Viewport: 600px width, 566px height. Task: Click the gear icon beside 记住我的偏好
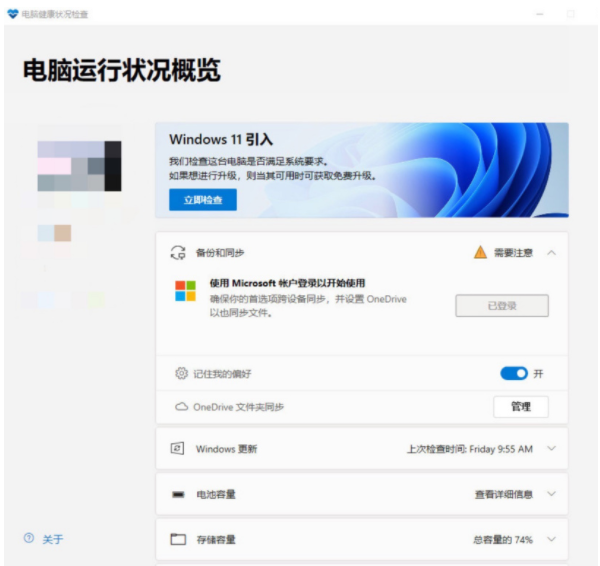pyautogui.click(x=181, y=373)
